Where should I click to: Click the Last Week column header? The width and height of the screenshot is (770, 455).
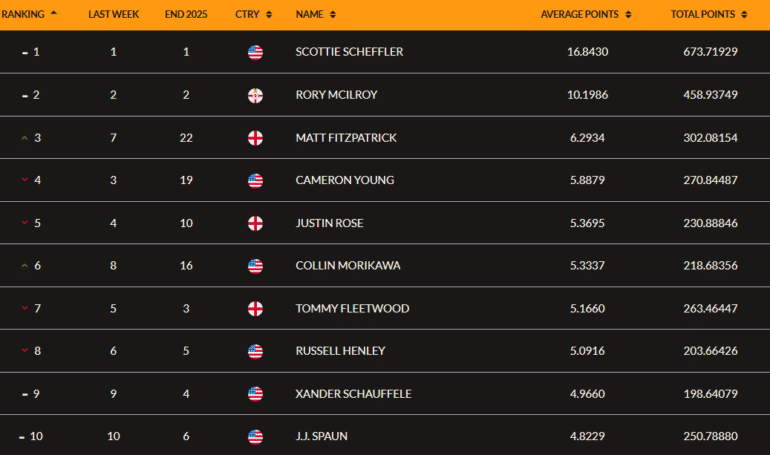click(x=113, y=15)
